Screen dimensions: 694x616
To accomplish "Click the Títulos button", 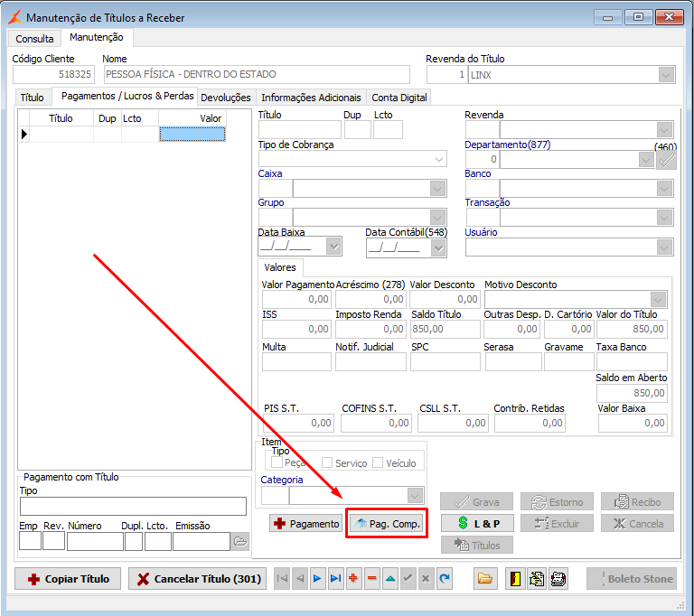I will click(x=477, y=545).
